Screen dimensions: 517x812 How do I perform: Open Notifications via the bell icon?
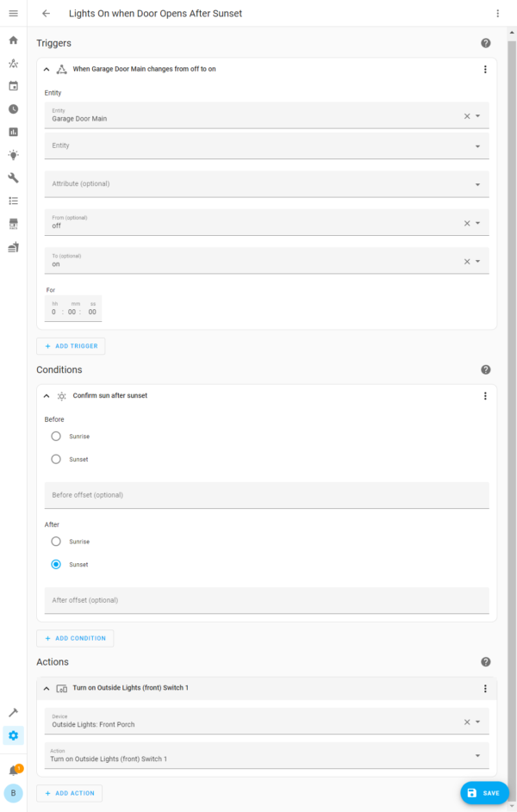(x=13, y=768)
